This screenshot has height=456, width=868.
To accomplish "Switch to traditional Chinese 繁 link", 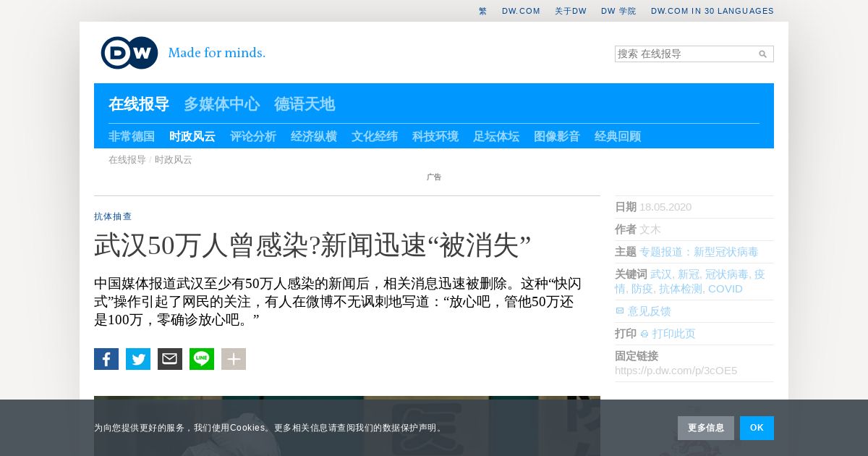I will click(482, 12).
